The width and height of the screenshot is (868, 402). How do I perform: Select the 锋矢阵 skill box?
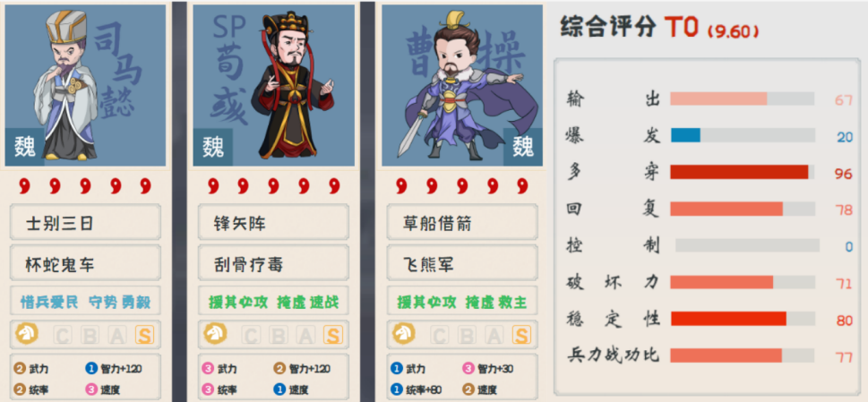coord(273,222)
